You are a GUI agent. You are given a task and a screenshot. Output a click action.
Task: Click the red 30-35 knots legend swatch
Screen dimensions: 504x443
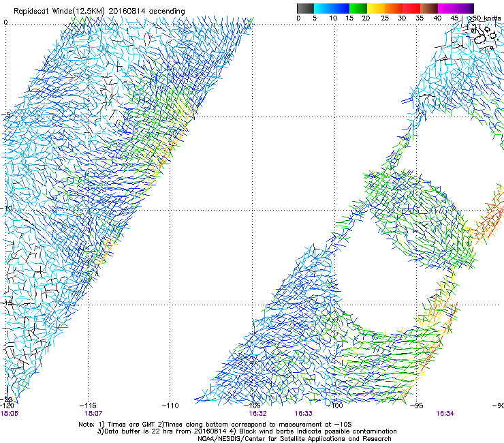[411, 8]
